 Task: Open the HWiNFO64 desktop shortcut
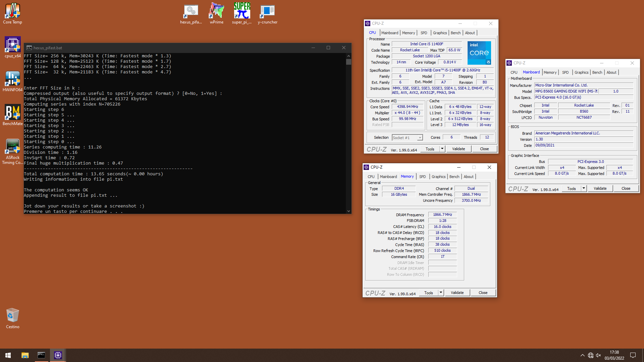click(x=13, y=81)
